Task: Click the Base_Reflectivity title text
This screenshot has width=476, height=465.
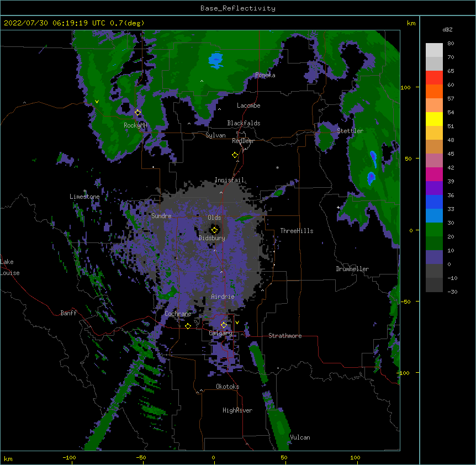Action: (238, 8)
